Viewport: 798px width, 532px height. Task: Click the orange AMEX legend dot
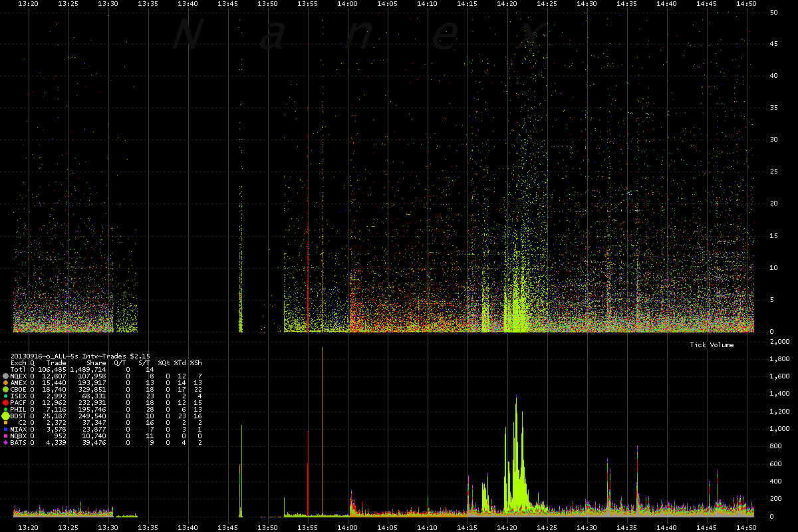coord(5,383)
